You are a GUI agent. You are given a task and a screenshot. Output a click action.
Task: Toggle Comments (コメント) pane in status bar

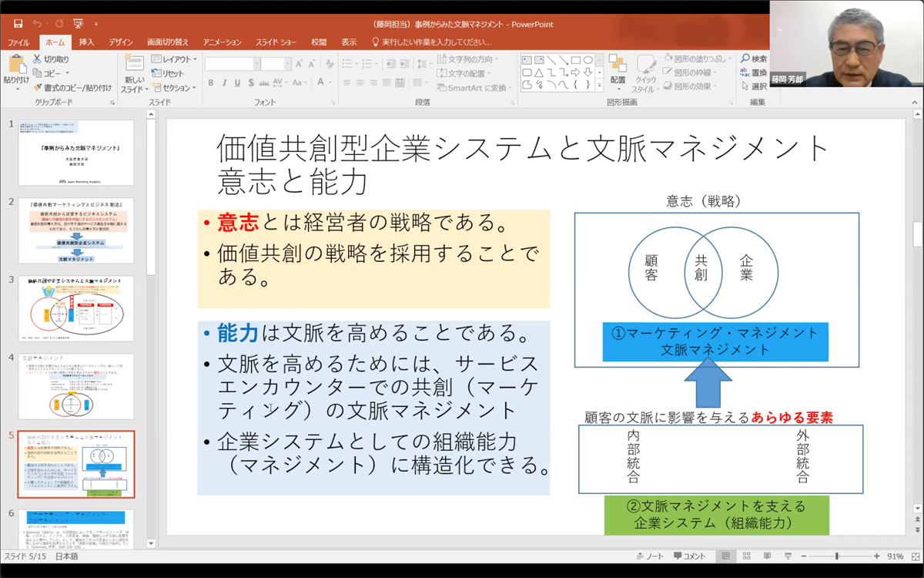pyautogui.click(x=689, y=556)
